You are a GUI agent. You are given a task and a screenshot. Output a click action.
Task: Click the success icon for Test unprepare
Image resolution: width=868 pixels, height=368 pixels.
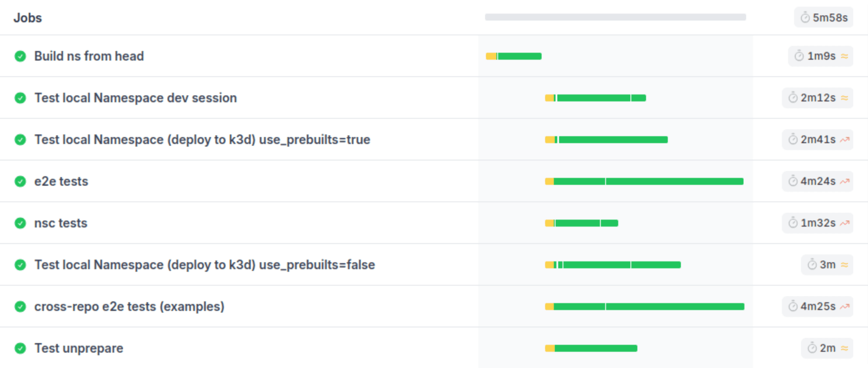click(x=20, y=348)
